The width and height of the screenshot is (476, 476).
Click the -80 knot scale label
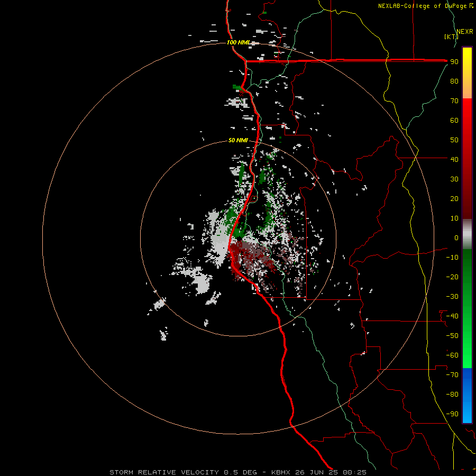(452, 395)
